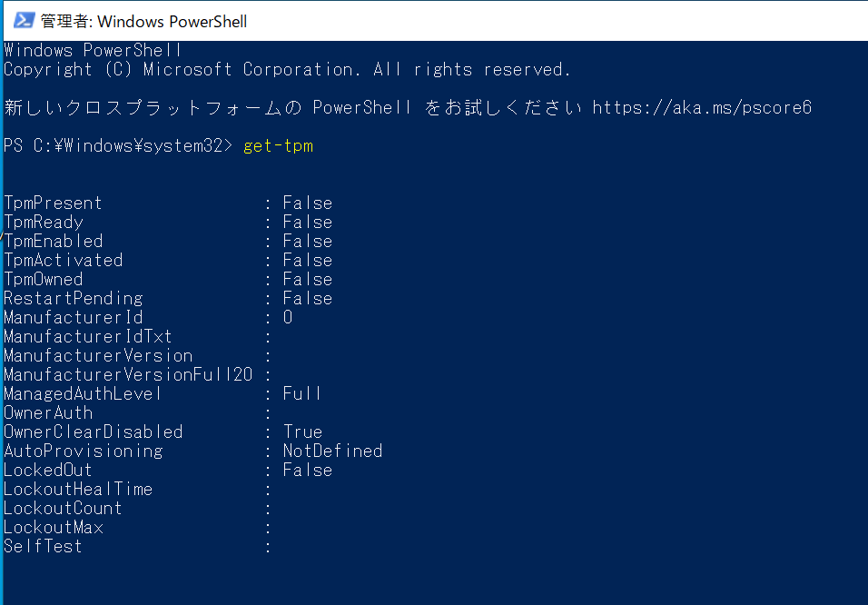Click the yellow get-tpm command text
Screen dimensions: 868x605
[279, 146]
